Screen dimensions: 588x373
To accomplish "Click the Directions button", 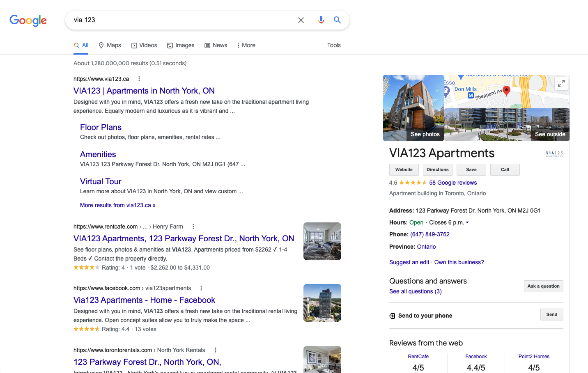I will 438,169.
